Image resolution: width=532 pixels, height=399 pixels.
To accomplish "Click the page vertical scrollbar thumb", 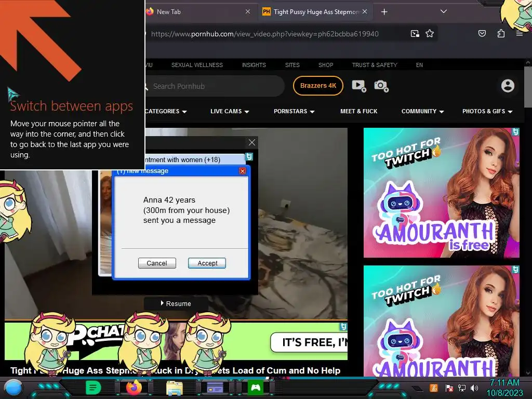I will pyautogui.click(x=528, y=87).
